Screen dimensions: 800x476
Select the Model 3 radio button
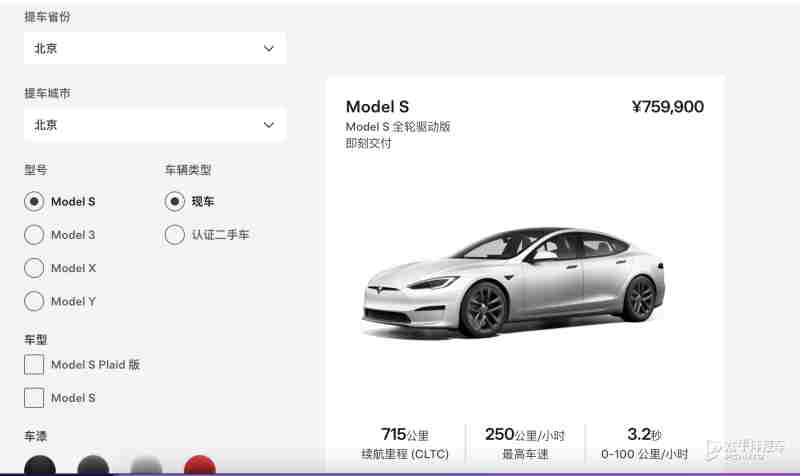34,235
